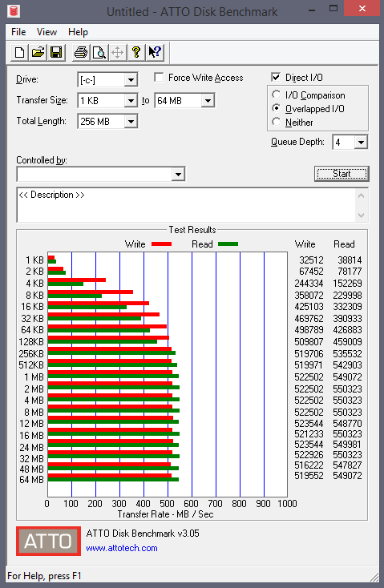Click the status bar For Help message
This screenshot has height=588, width=384.
pos(44,576)
